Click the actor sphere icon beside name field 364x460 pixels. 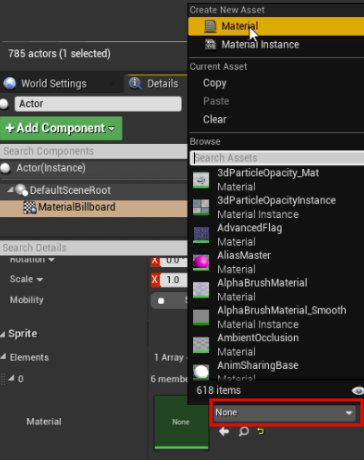pyautogui.click(x=4, y=104)
